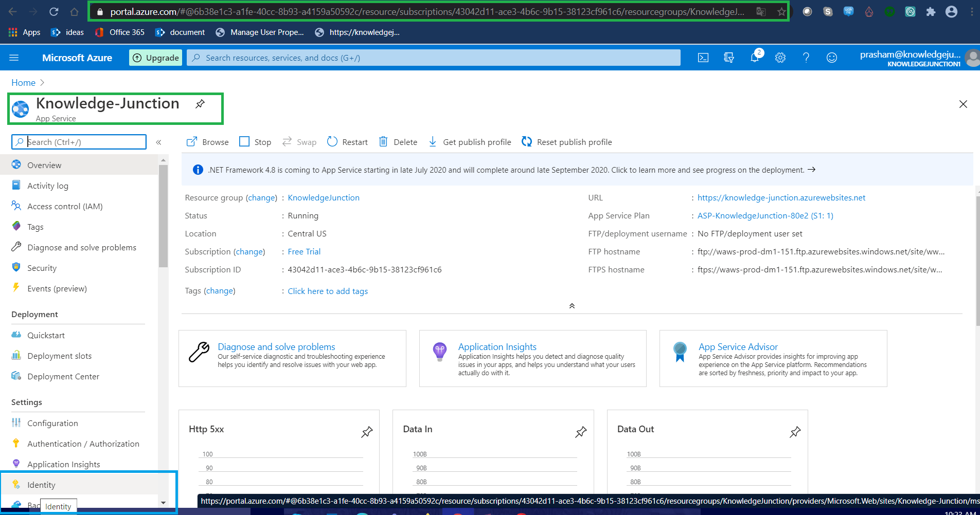This screenshot has height=515, width=980.
Task: Go to browser home page
Action: [75, 11]
